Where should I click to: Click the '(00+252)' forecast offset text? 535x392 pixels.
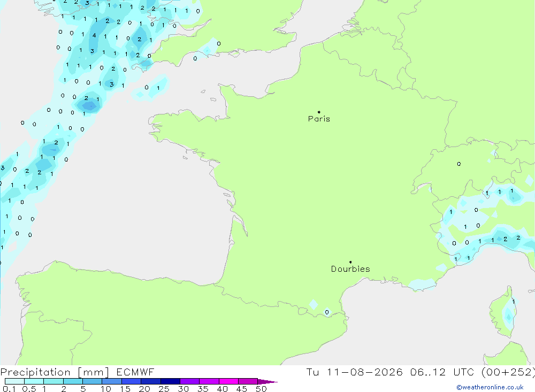click(508, 372)
